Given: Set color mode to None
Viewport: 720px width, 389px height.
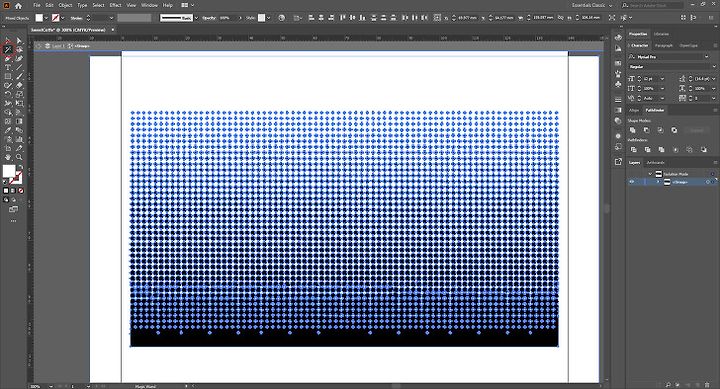Looking at the screenshot, I should [21, 191].
